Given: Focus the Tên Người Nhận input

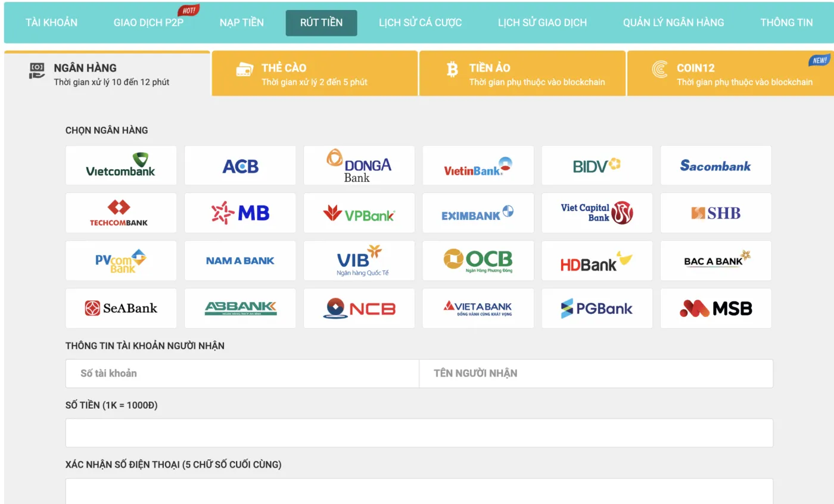Looking at the screenshot, I should [x=596, y=374].
